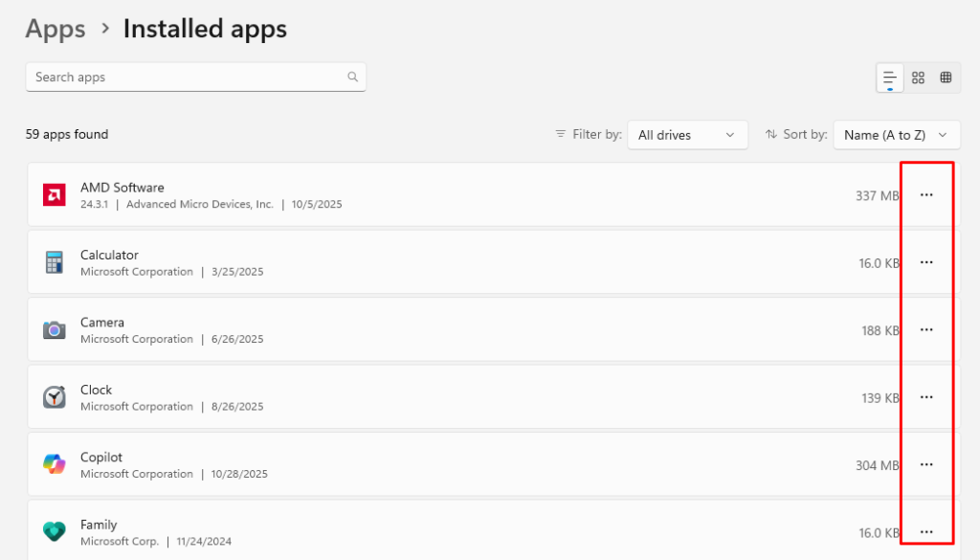Open the Sort by Name dropdown
Screen dimensions: 980x560
click(x=897, y=135)
